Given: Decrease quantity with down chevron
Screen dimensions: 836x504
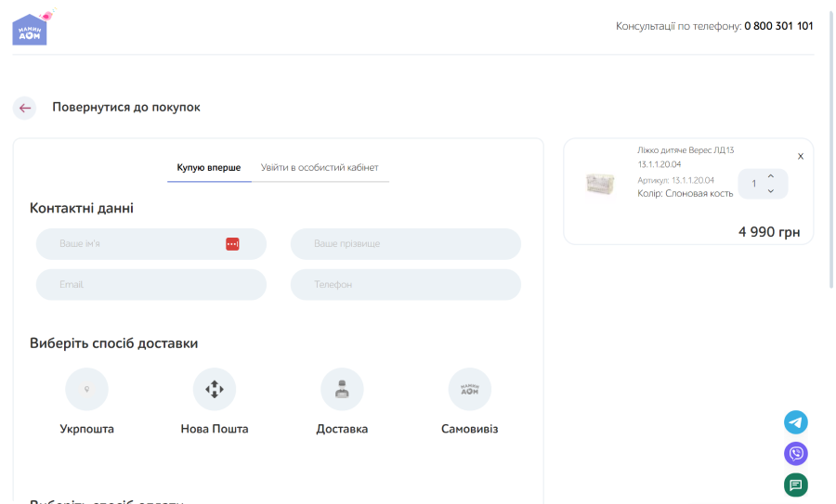Looking at the screenshot, I should (770, 191).
